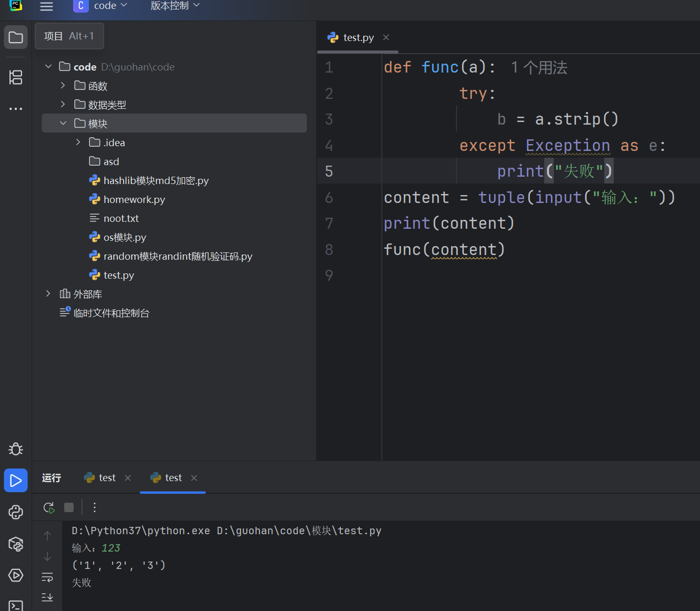Open homework.py in the project tree
Viewport: 700px width, 611px height.
(x=134, y=199)
